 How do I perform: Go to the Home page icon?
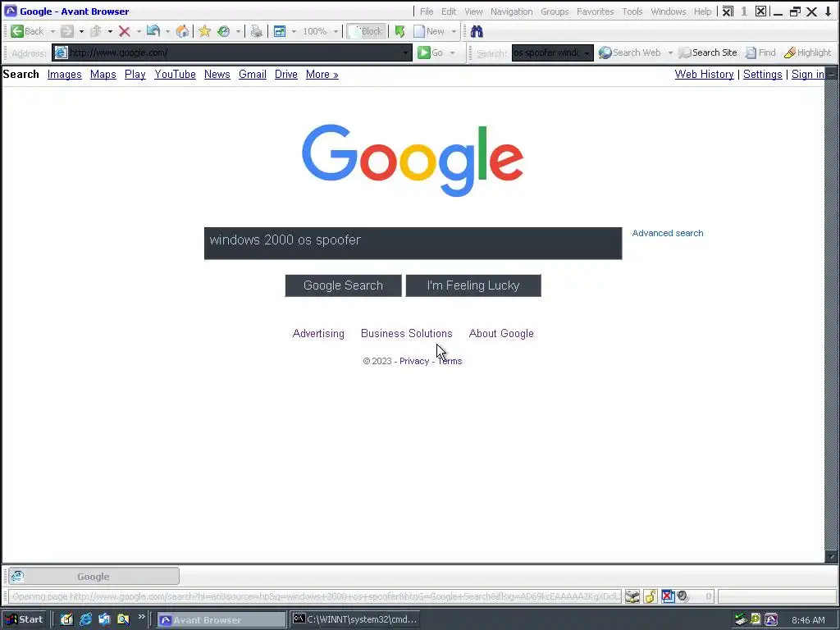(183, 32)
